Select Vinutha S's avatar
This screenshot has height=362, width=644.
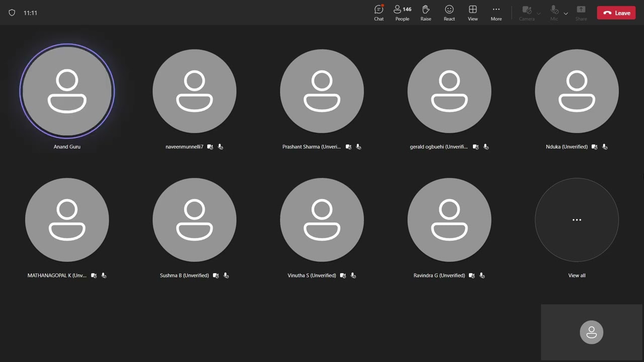(x=322, y=220)
